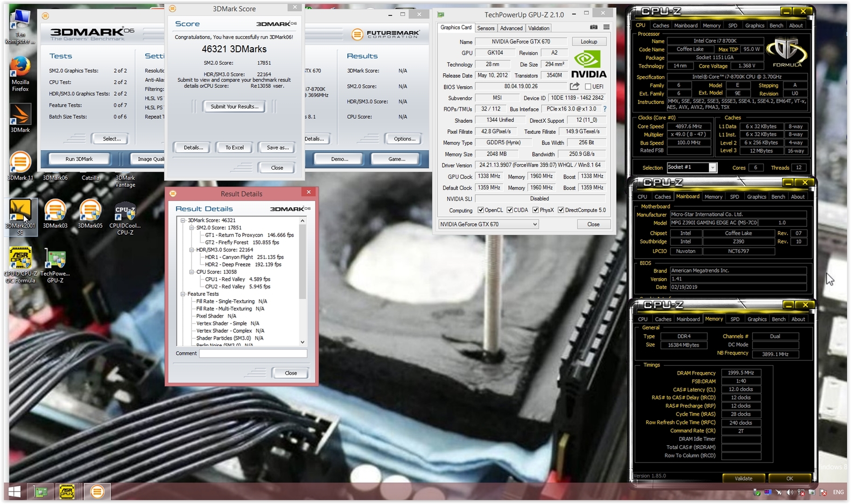The width and height of the screenshot is (851, 504).
Task: Open SPD tab in bottom CPU-Z window
Action: click(x=735, y=319)
